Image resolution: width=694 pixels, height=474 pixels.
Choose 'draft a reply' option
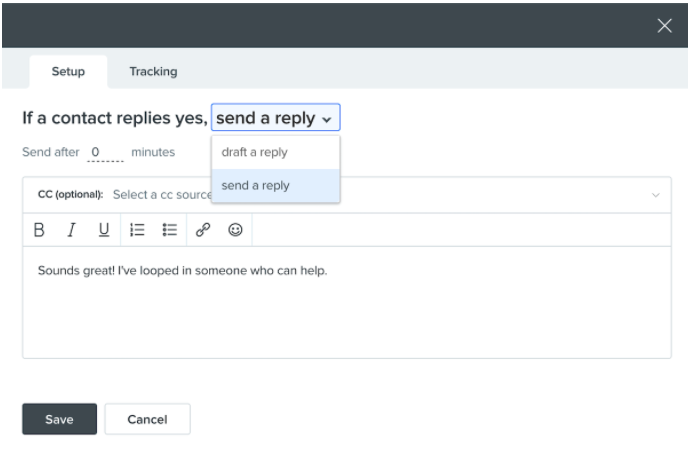click(x=276, y=152)
